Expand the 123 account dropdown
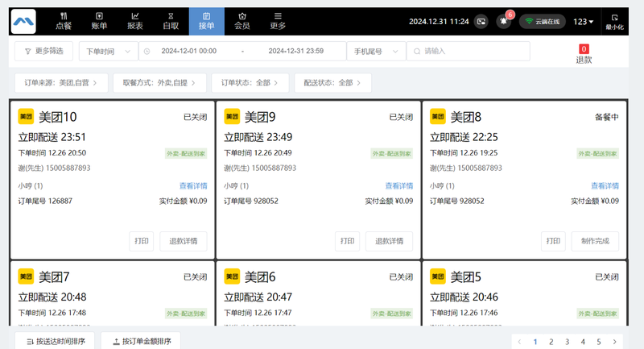The width and height of the screenshot is (644, 349). [583, 22]
